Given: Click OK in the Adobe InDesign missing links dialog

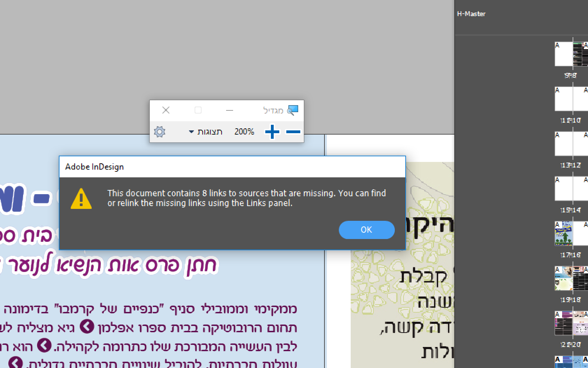Looking at the screenshot, I should point(366,230).
